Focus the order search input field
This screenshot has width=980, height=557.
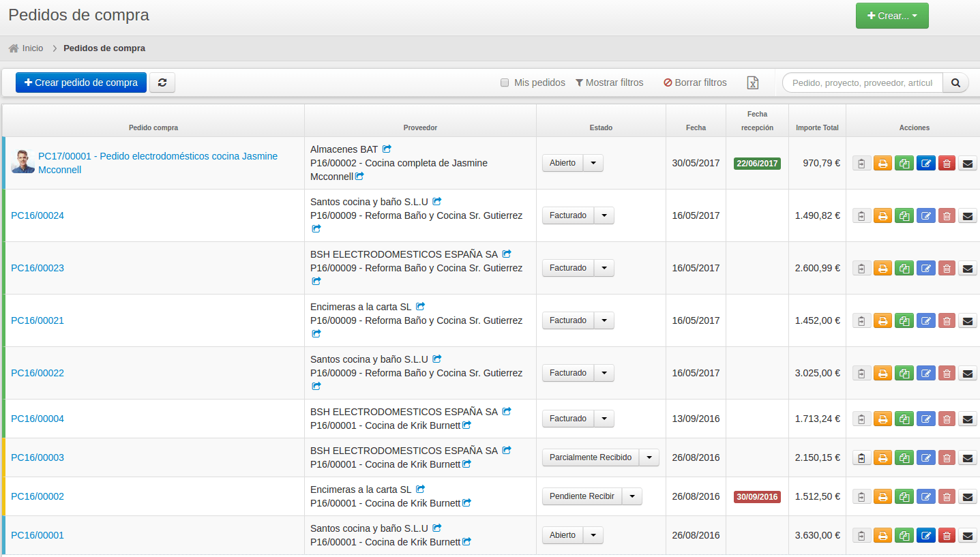[863, 82]
